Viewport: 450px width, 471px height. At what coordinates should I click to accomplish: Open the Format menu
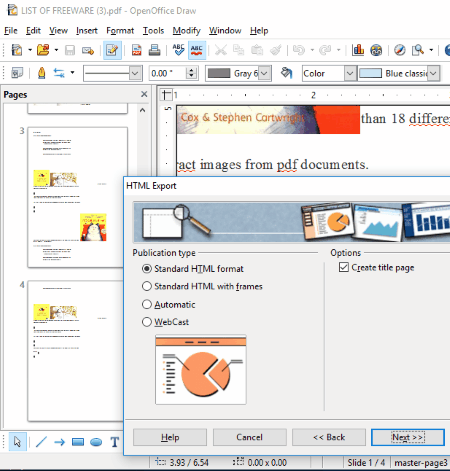tap(120, 31)
